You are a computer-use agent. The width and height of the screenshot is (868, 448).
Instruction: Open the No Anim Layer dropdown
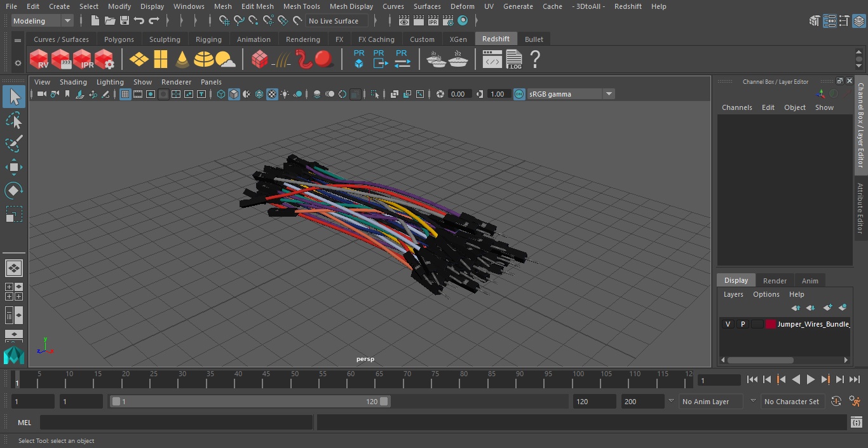[x=712, y=402]
